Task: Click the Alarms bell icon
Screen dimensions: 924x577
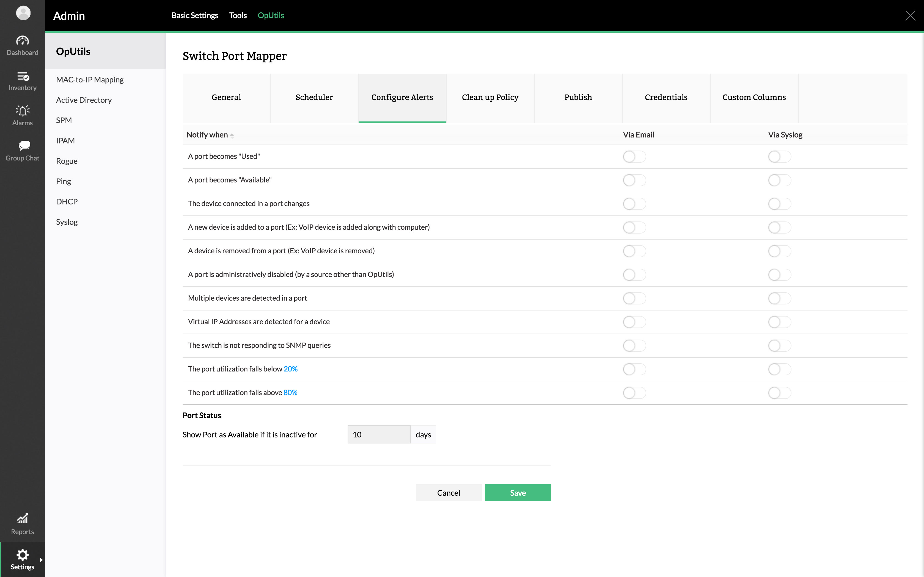Action: coord(22,111)
